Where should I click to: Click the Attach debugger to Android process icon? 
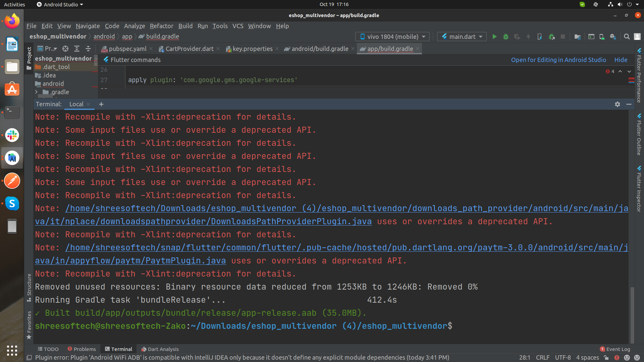(551, 37)
